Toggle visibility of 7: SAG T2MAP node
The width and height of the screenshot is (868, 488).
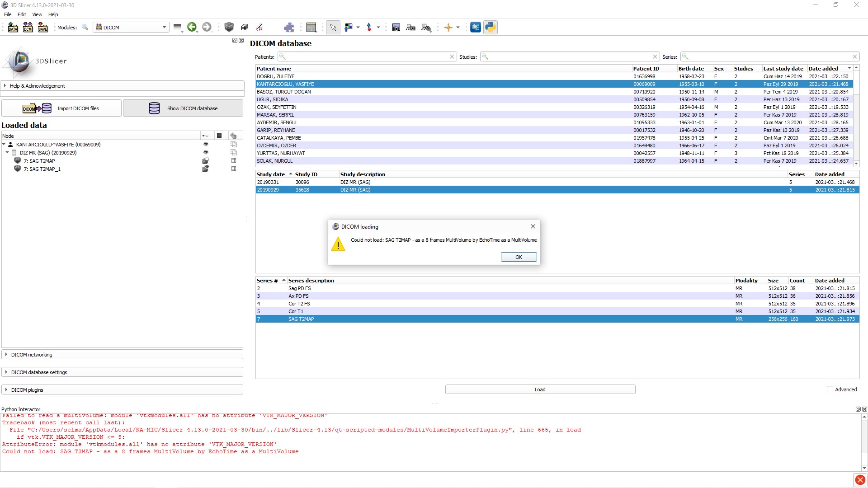pyautogui.click(x=206, y=161)
